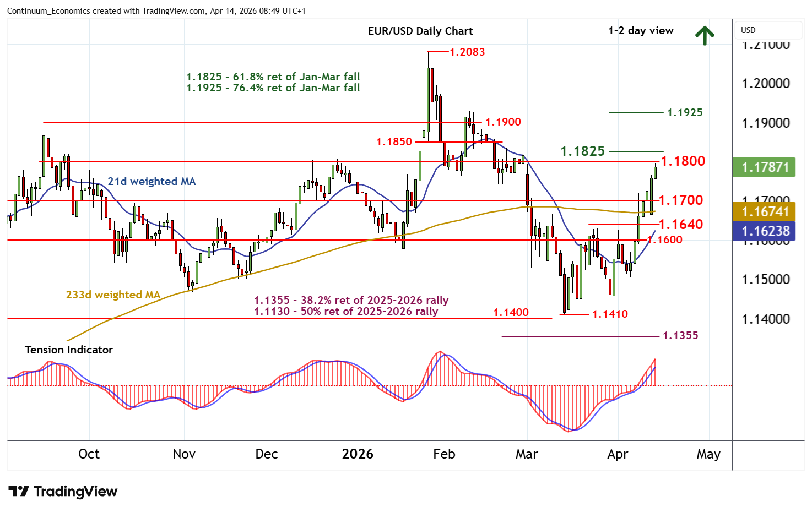Screen dimensions: 812x512
Task: Select the 21d MA value tag 1.16238
Action: pyautogui.click(x=764, y=231)
